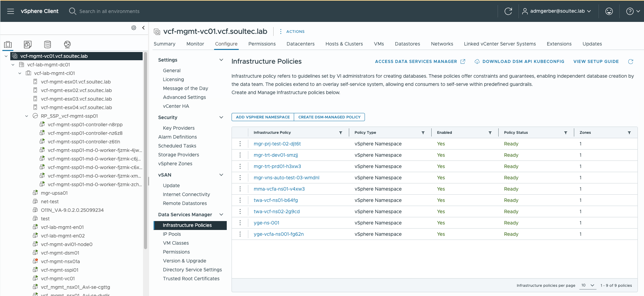
Task: Filter the Infrastructure Policy column
Action: click(341, 133)
